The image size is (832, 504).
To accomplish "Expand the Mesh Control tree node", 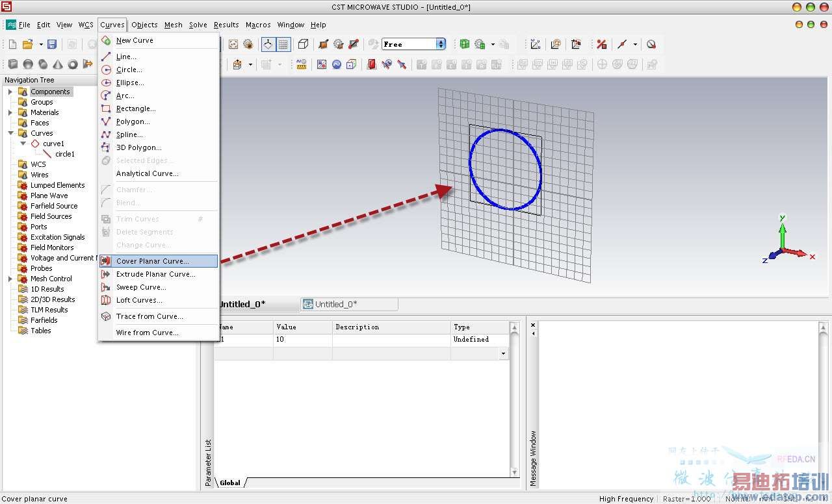I will pos(10,279).
